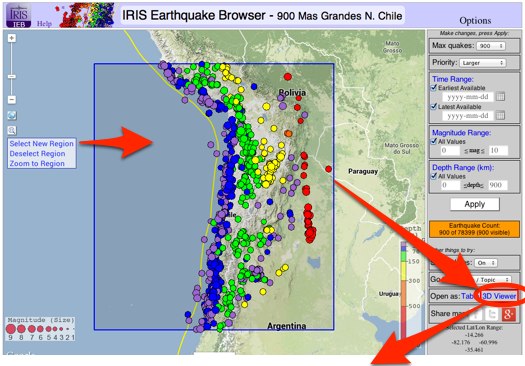The height and width of the screenshot is (366, 525).
Task: Toggle the Latest Available checkbox
Action: click(434, 106)
